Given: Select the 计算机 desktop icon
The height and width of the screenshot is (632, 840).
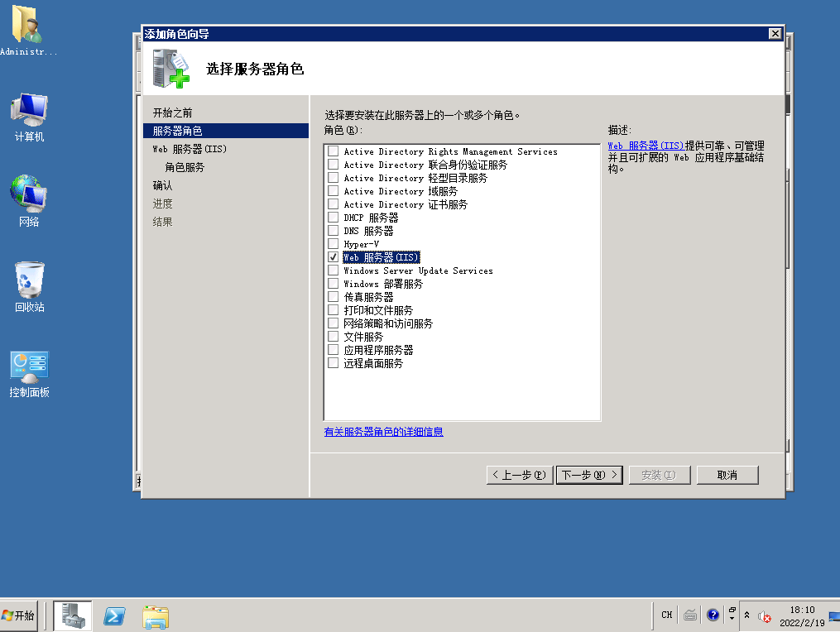Looking at the screenshot, I should pos(29,117).
